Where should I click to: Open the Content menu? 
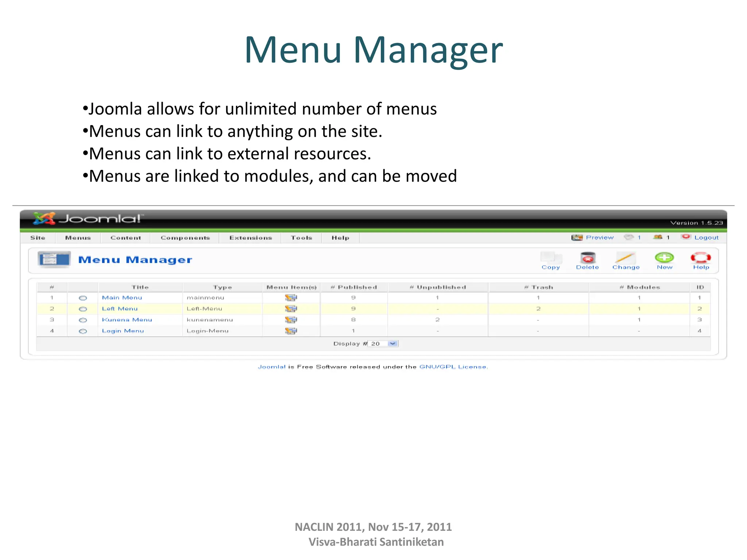(x=126, y=238)
